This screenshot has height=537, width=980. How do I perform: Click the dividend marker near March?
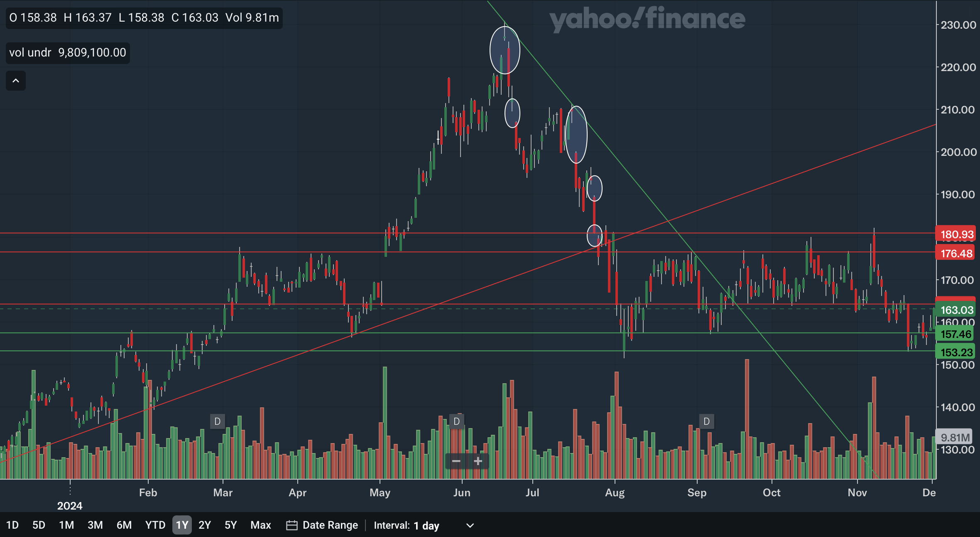(217, 421)
